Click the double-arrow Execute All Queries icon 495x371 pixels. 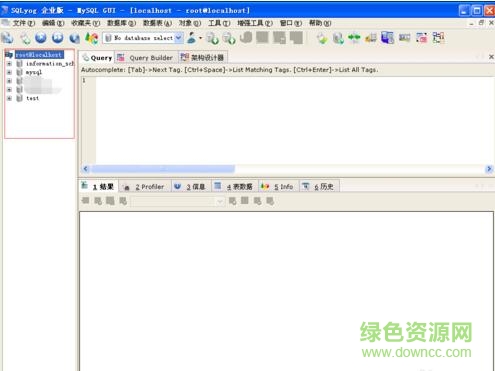(57, 38)
